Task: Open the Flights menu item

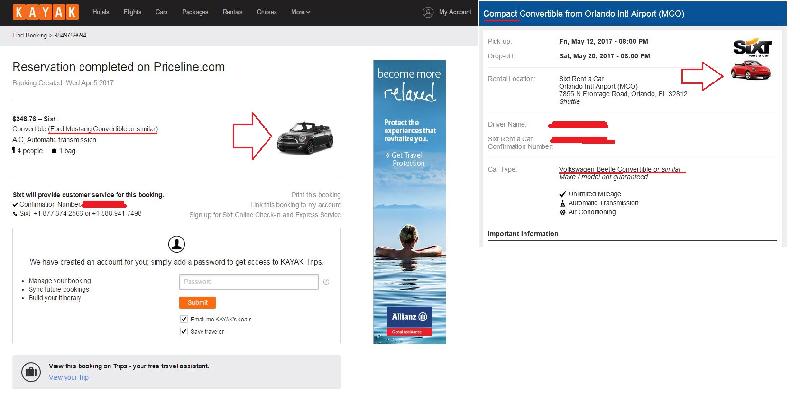Action: tap(132, 12)
